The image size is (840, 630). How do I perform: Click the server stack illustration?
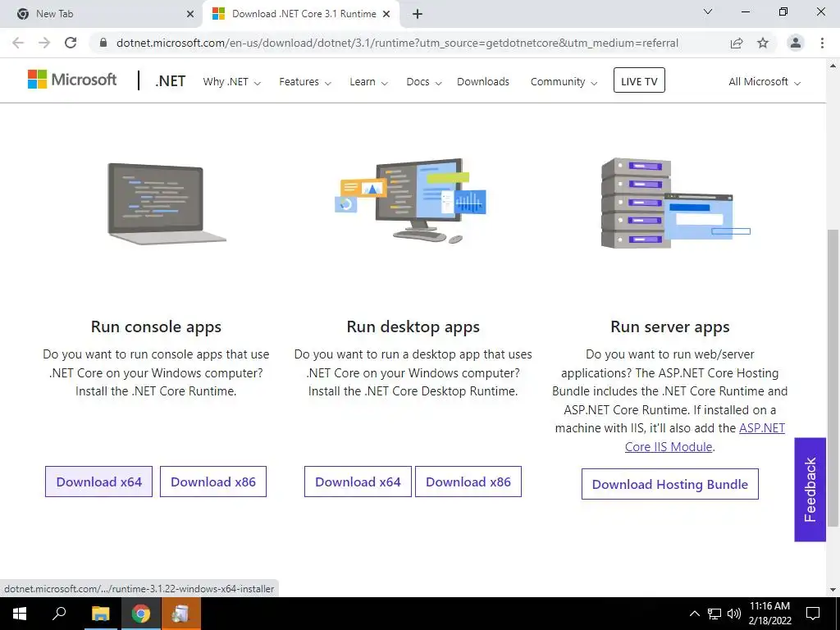pos(675,203)
